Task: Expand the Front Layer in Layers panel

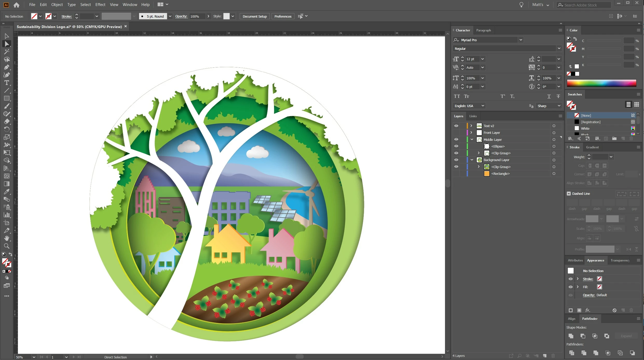Action: [471, 133]
